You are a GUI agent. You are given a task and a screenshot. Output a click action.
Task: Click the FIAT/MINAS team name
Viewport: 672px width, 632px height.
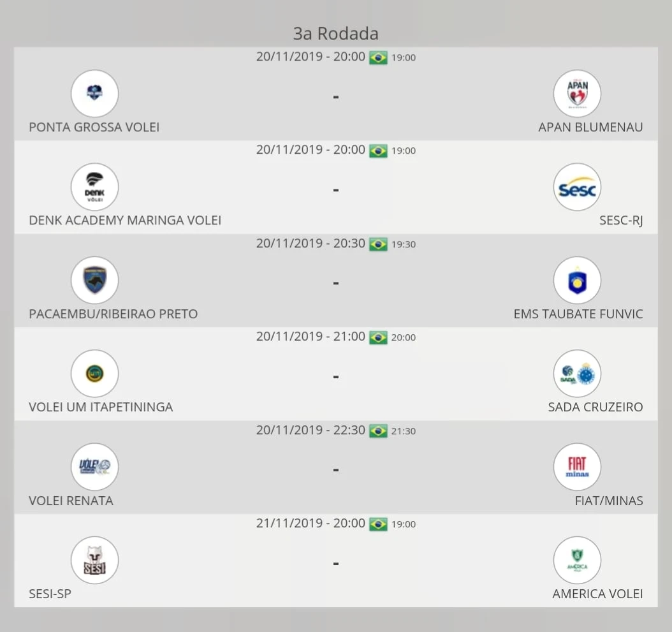[x=609, y=501]
